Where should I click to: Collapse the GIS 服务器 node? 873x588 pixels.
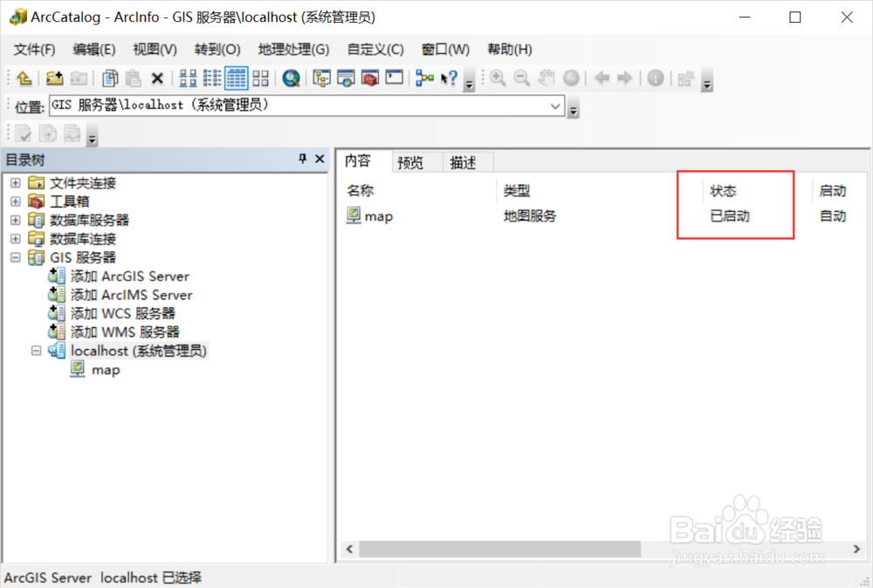16,257
